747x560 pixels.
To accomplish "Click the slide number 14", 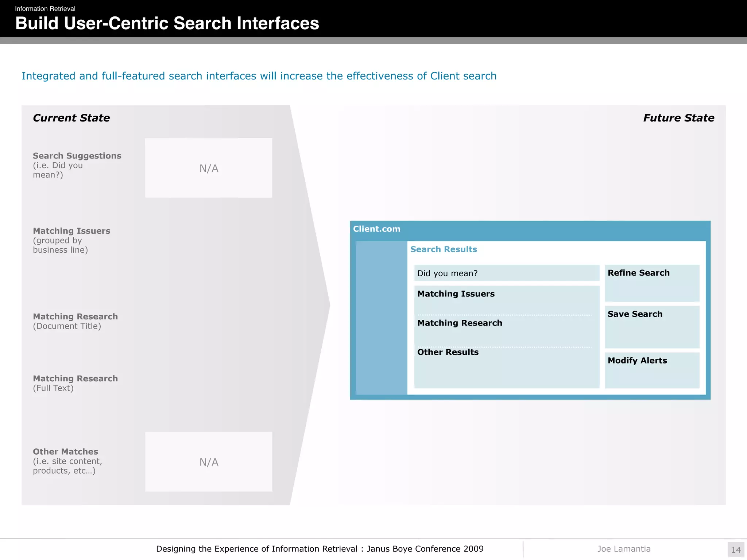I will (x=736, y=550).
